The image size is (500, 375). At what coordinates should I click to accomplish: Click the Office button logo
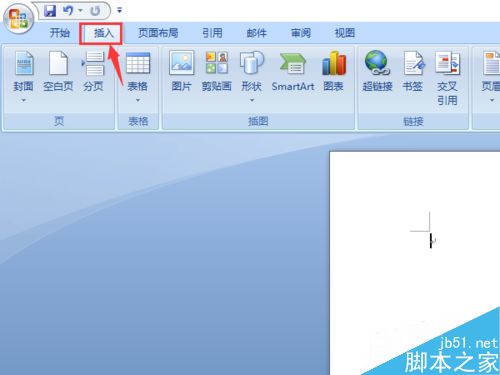(x=18, y=18)
